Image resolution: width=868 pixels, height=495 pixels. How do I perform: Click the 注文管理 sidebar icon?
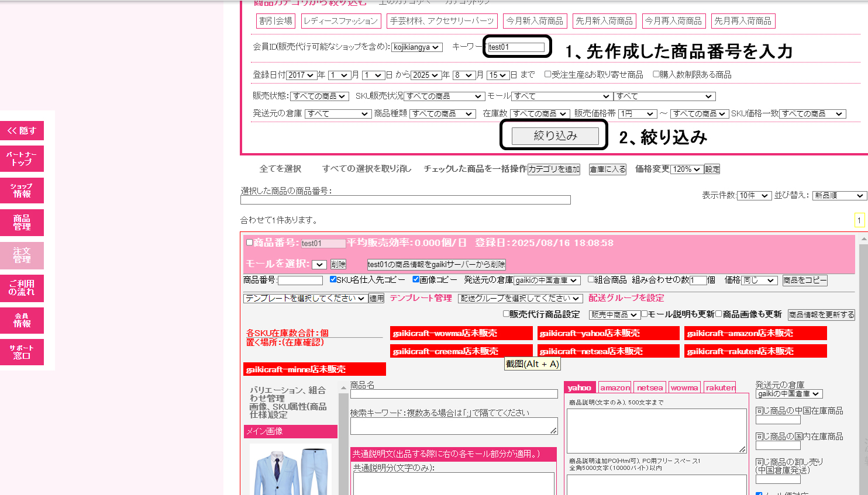[x=22, y=255]
